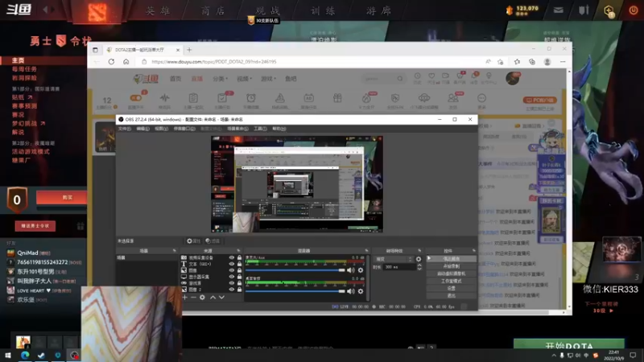Toggle visibility of the 显示器采集 source
644x362 pixels.
pyautogui.click(x=232, y=277)
